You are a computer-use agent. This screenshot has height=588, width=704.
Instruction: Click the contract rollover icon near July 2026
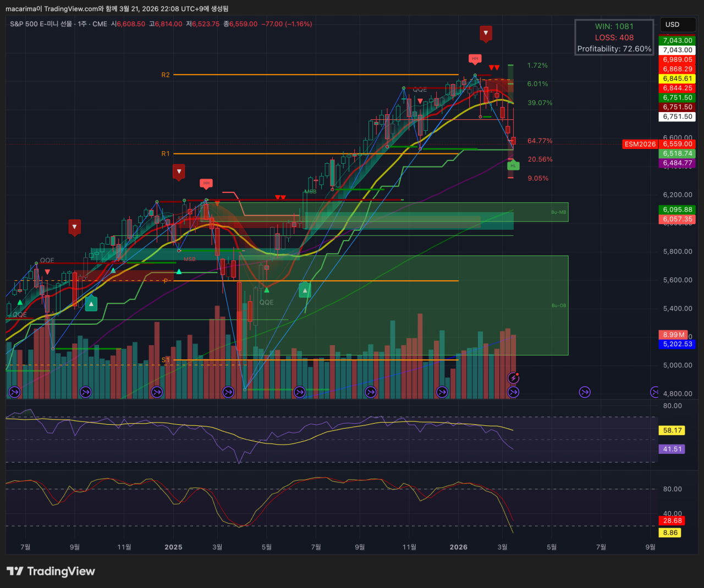(x=585, y=392)
